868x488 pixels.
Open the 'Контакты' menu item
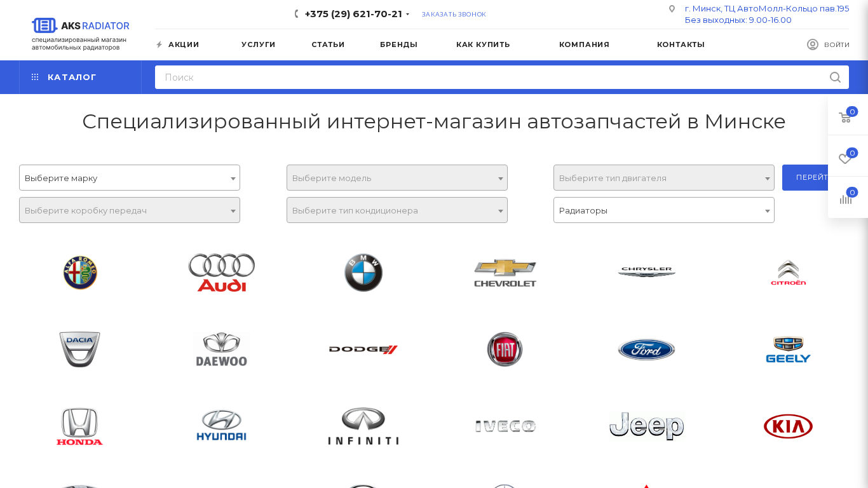681,44
